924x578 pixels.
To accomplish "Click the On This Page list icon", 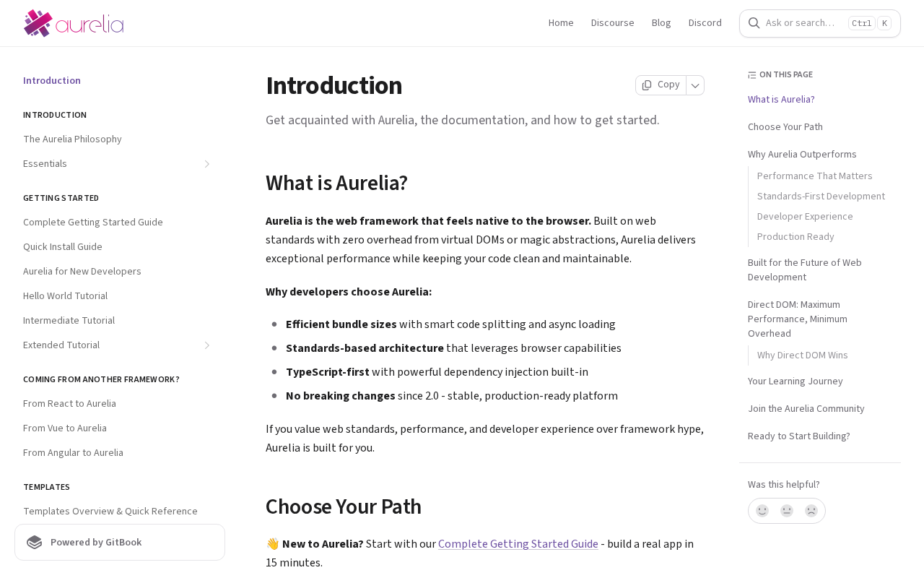I will pos(752,75).
